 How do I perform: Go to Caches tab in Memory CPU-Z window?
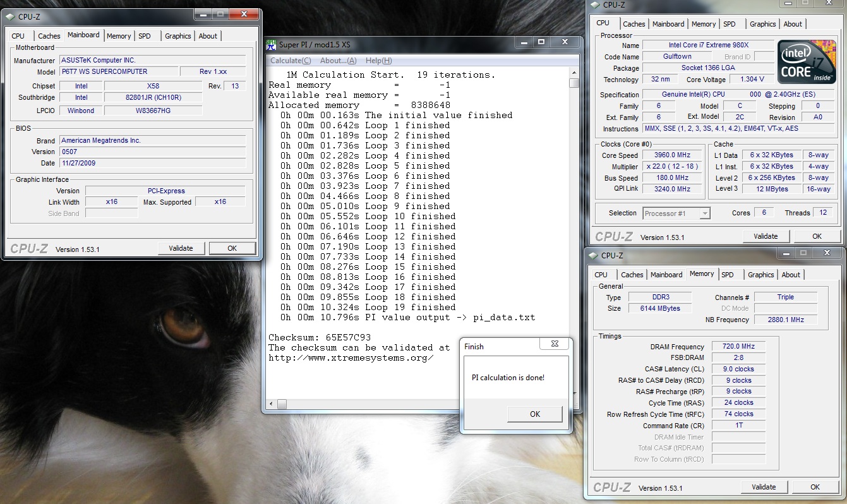pos(632,275)
